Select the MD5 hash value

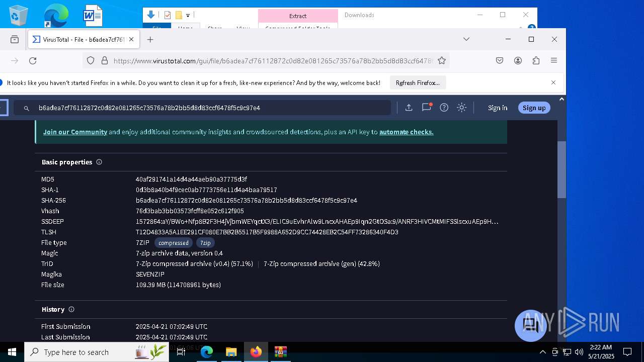191,179
